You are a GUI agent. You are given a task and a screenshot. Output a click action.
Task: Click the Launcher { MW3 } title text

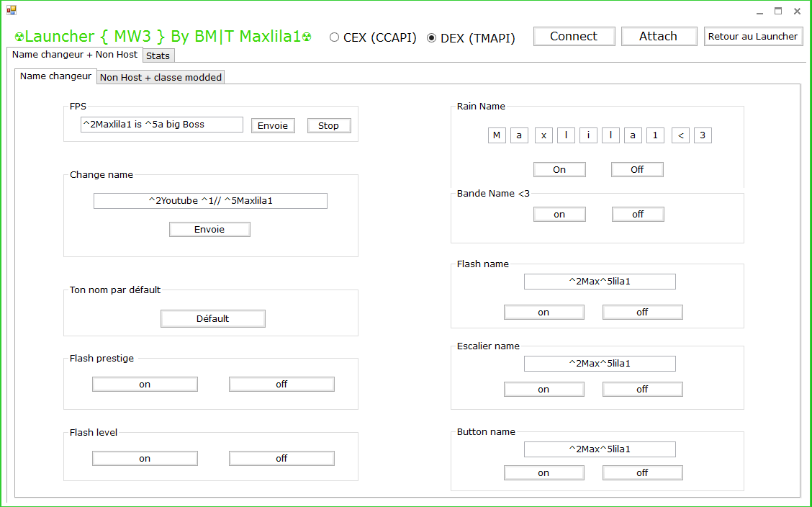pos(163,36)
